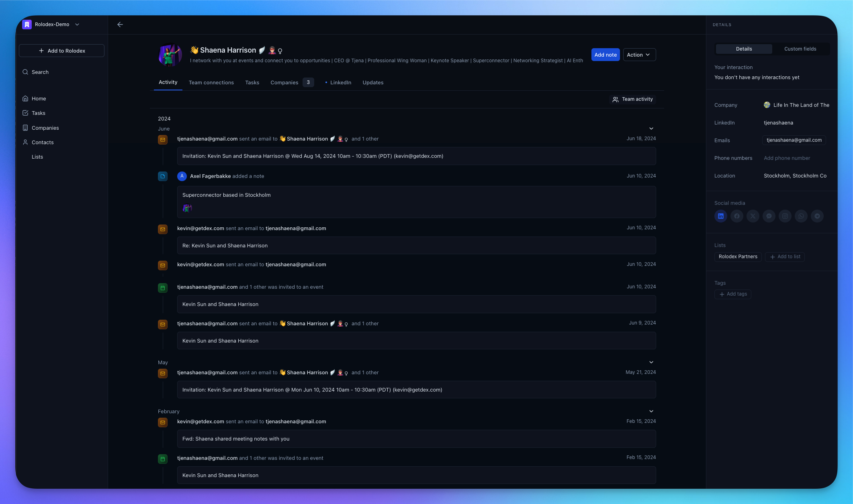Click the Add note button

point(605,55)
